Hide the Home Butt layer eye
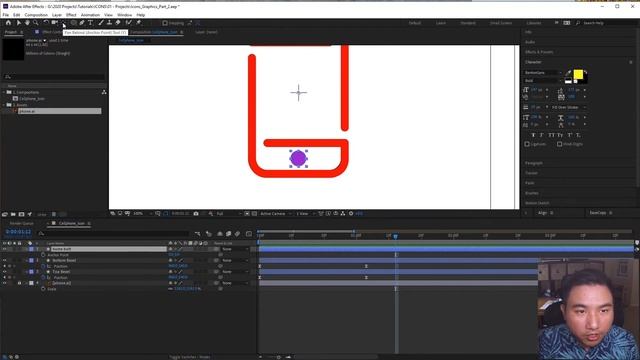The height and width of the screenshot is (360, 640). coord(4,249)
